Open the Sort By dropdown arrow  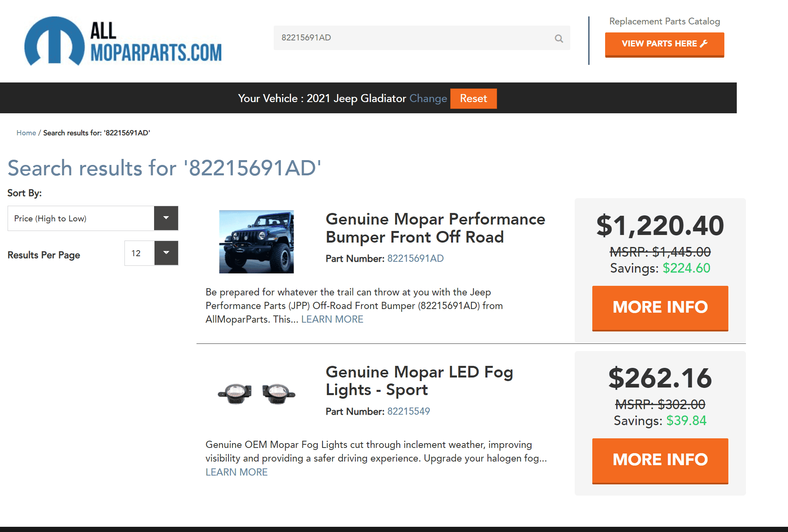click(166, 218)
